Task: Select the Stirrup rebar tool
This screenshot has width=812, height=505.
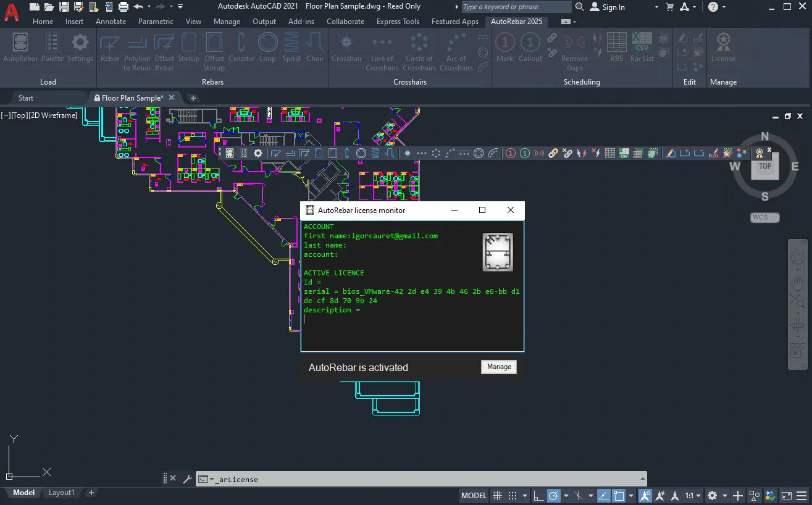Action: (188, 48)
